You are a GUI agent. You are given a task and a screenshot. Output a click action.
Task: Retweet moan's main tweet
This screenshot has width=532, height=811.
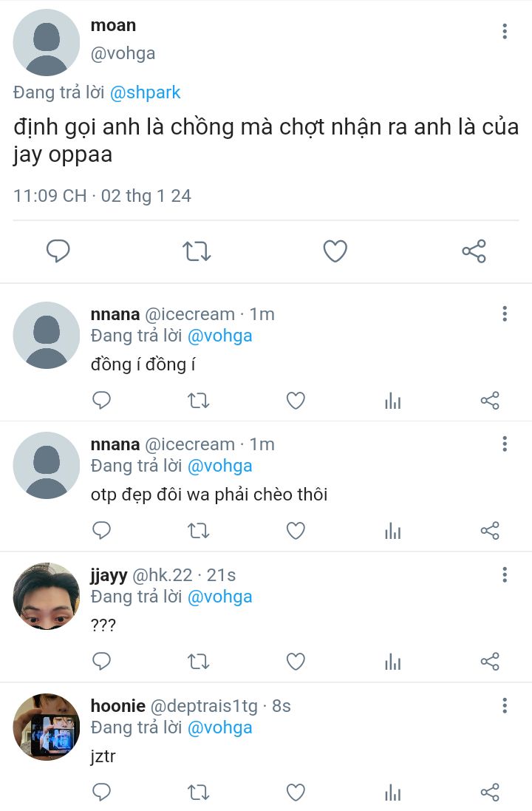[x=197, y=251]
